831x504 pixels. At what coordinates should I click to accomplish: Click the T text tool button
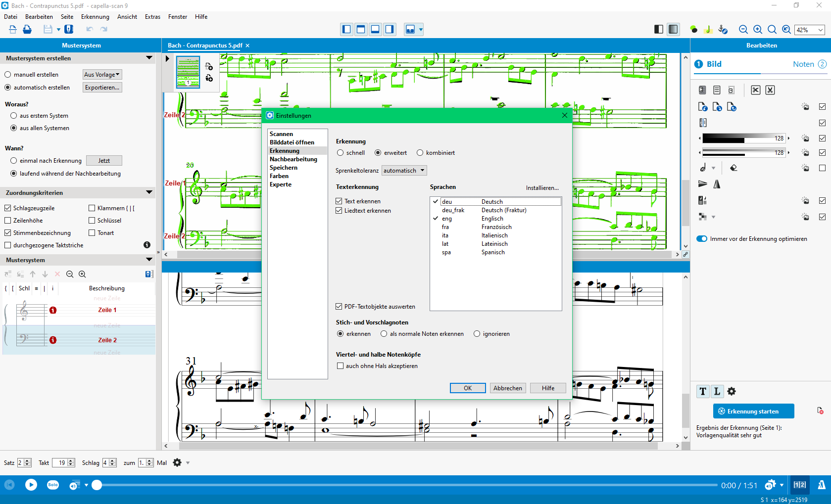tap(703, 392)
